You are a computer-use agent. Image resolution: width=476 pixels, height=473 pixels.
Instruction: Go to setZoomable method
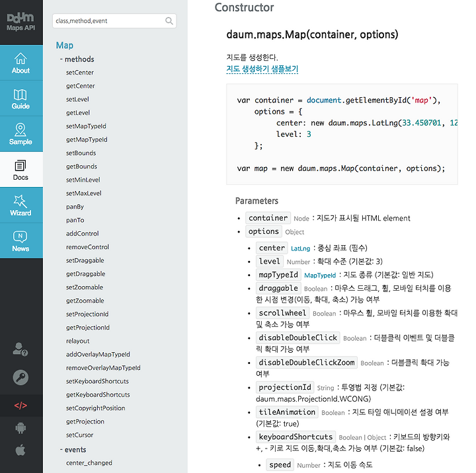click(85, 287)
